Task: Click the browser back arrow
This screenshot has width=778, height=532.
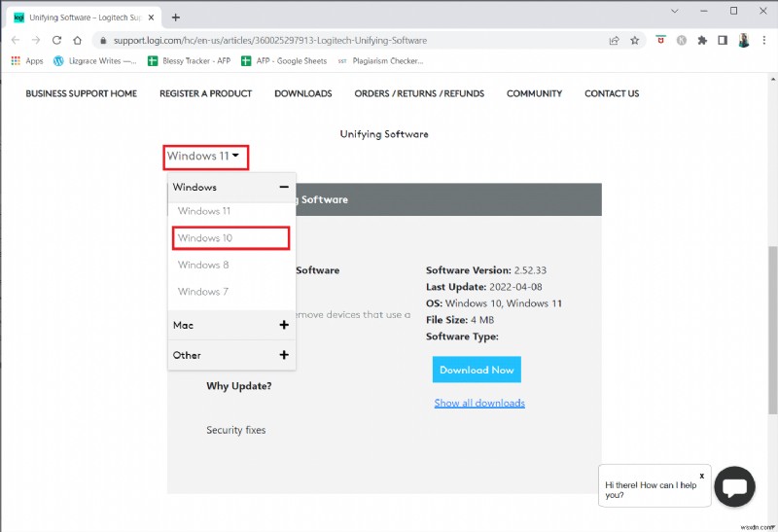Action: (16, 40)
